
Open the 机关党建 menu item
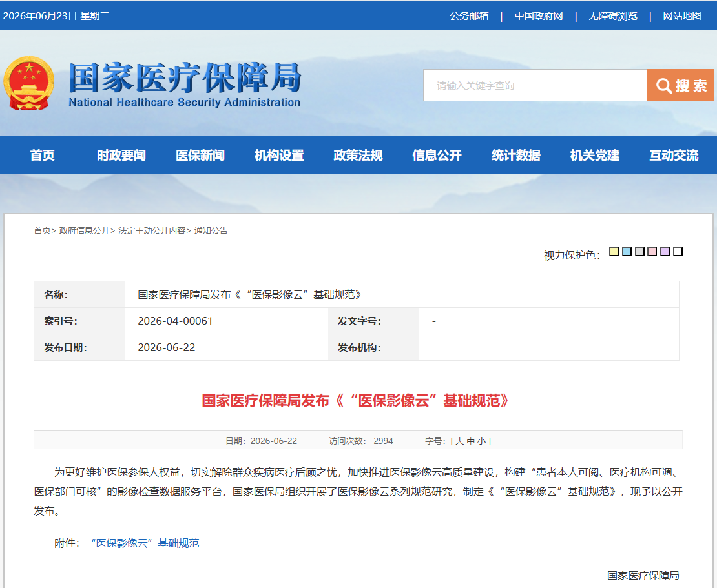pos(594,156)
